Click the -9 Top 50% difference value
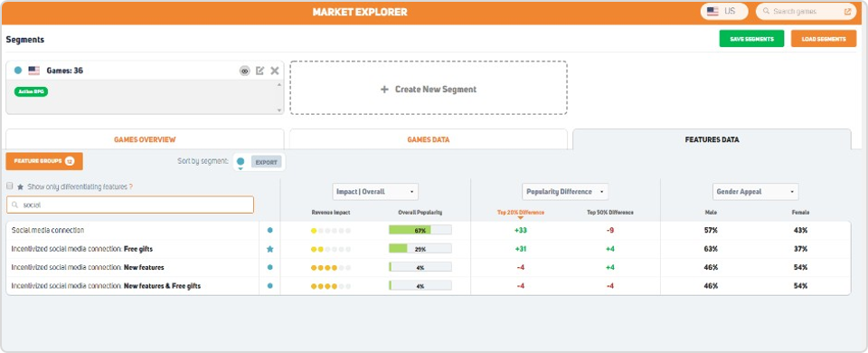This screenshot has width=868, height=353. 610,230
